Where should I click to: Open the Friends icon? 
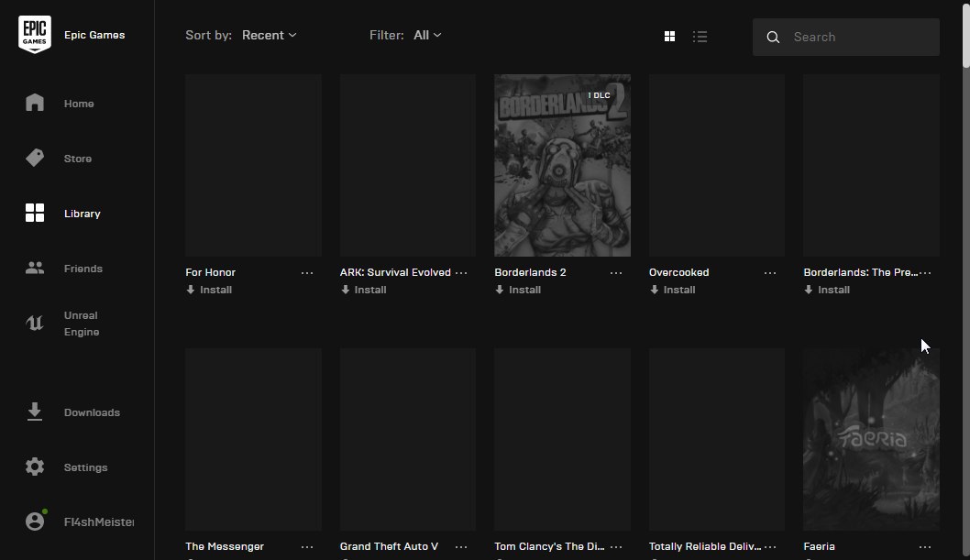point(35,268)
